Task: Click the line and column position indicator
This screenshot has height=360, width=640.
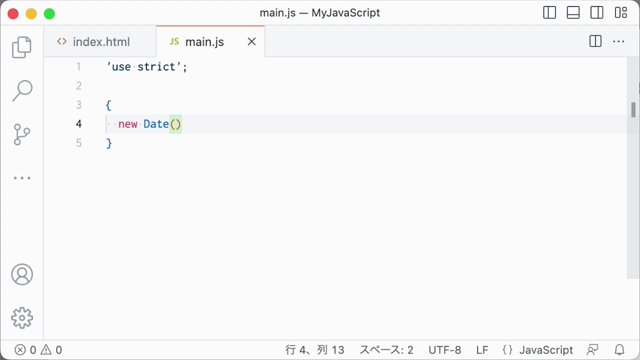Action: (315, 350)
